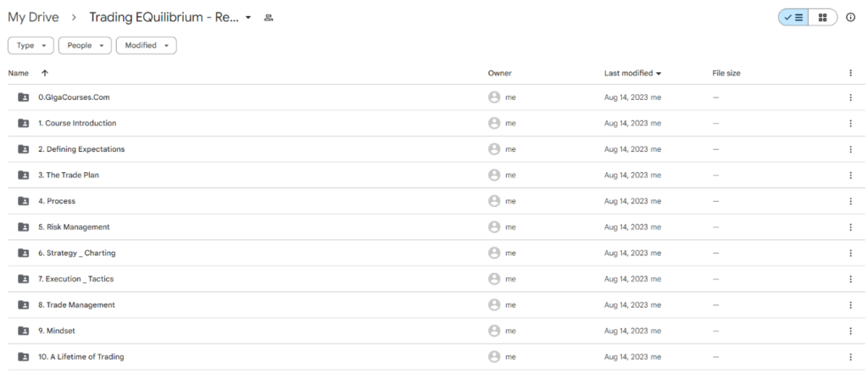Switch to grid layout view
Image resolution: width=868 pixels, height=385 pixels.
tap(822, 18)
